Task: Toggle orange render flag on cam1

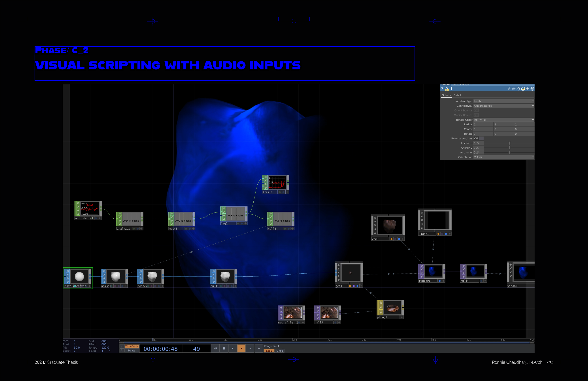Action: pos(392,239)
